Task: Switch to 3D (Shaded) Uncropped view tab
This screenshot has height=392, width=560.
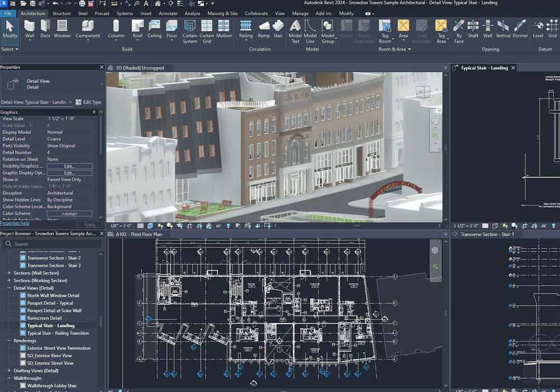Action: pos(139,68)
